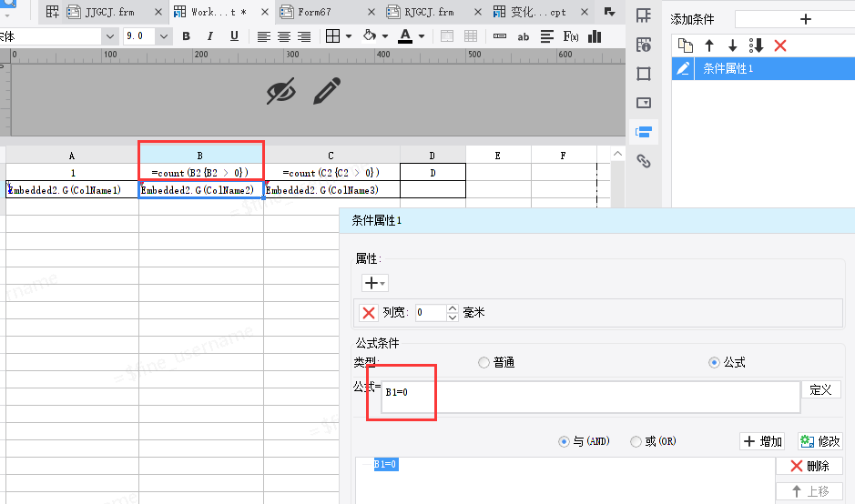Viewport: 855px width, 504px height.
Task: Select cell Embedded2.G(ColName1)
Action: click(x=72, y=189)
